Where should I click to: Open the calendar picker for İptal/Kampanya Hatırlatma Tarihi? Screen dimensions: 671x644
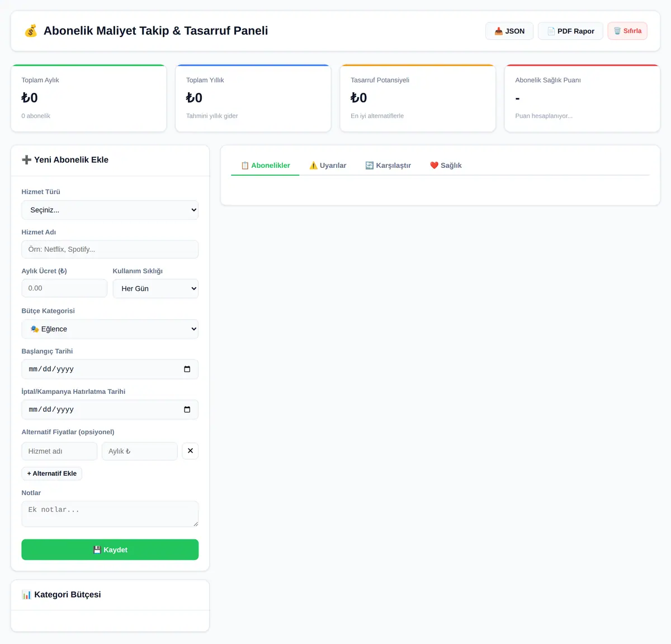coord(187,410)
